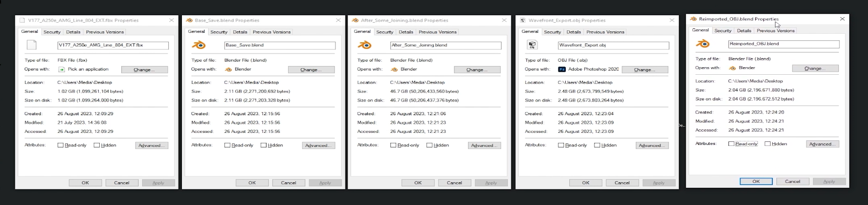Click OBJ file icon in Wavefront_Export Properties

[x=532, y=45]
